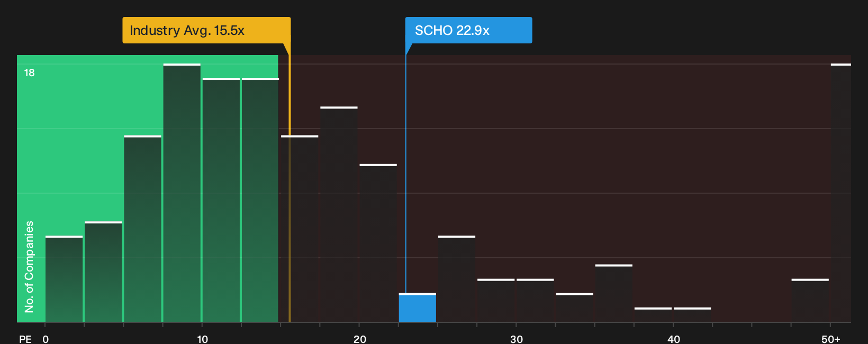The width and height of the screenshot is (868, 344).
Task: Click the blue SCHO vertical marker line
Action: point(405,175)
